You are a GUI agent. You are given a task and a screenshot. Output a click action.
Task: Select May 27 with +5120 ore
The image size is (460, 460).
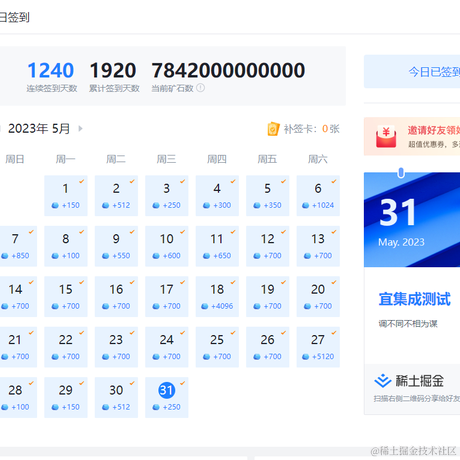click(318, 347)
